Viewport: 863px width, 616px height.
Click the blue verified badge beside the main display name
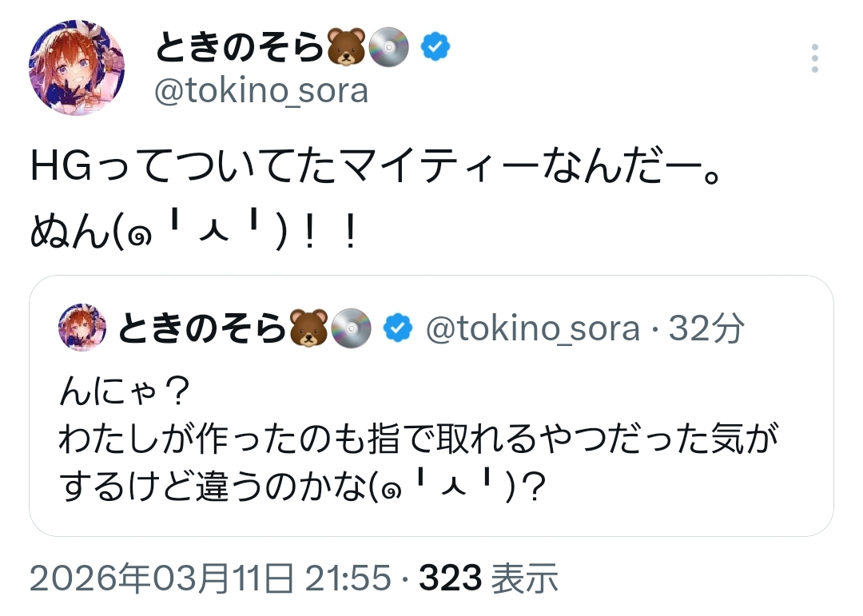click(x=435, y=48)
